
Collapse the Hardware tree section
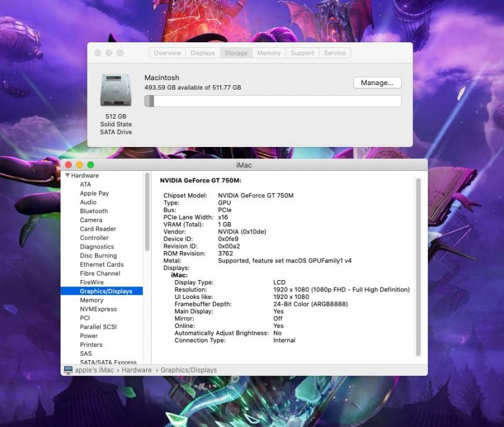coord(67,175)
